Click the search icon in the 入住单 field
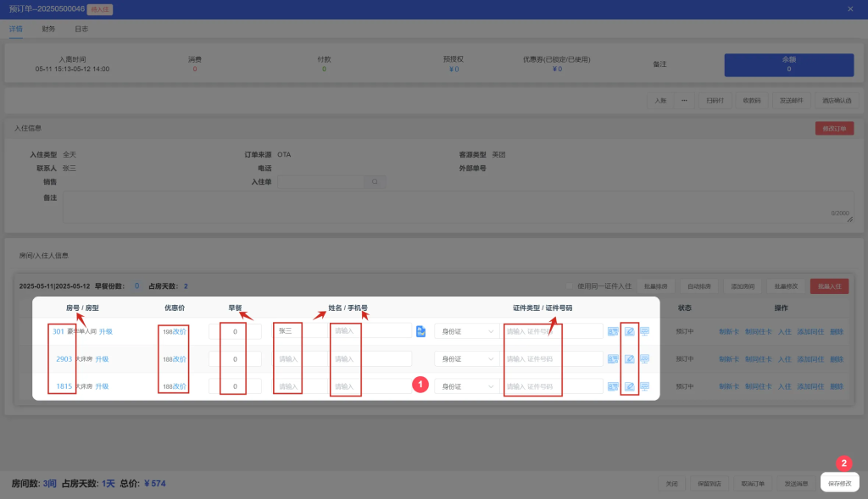Viewport: 868px width, 499px height. click(x=376, y=182)
